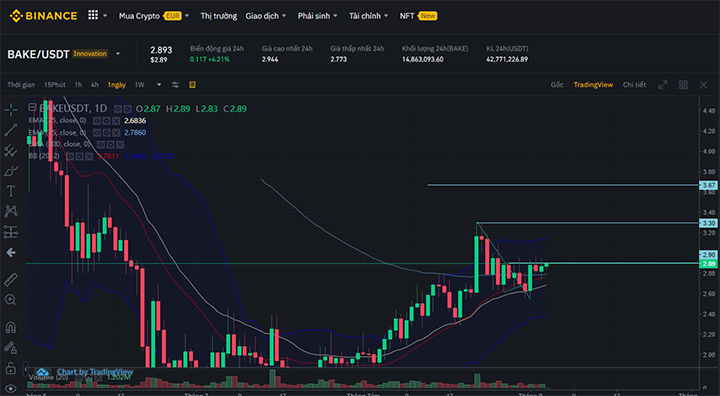Expand more time intervals dropdown

click(159, 85)
